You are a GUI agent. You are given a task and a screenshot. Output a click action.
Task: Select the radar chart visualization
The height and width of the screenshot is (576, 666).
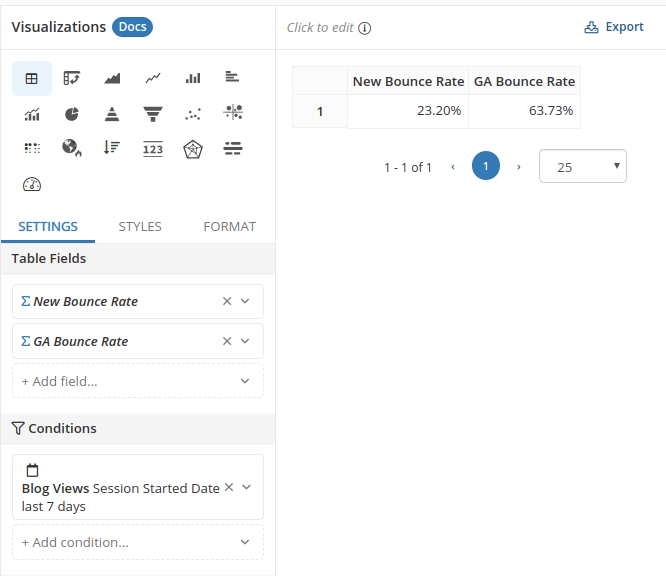[193, 149]
